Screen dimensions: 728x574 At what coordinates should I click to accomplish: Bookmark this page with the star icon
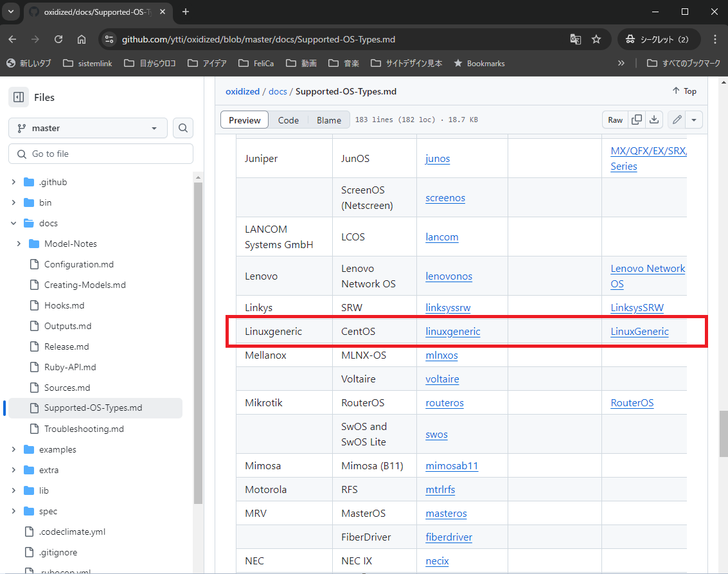click(x=597, y=39)
